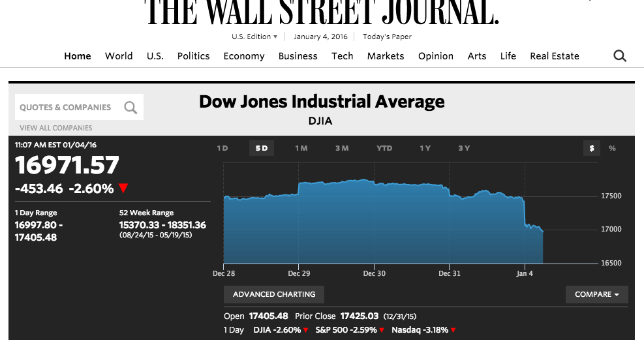Select the YTD chart range

384,148
